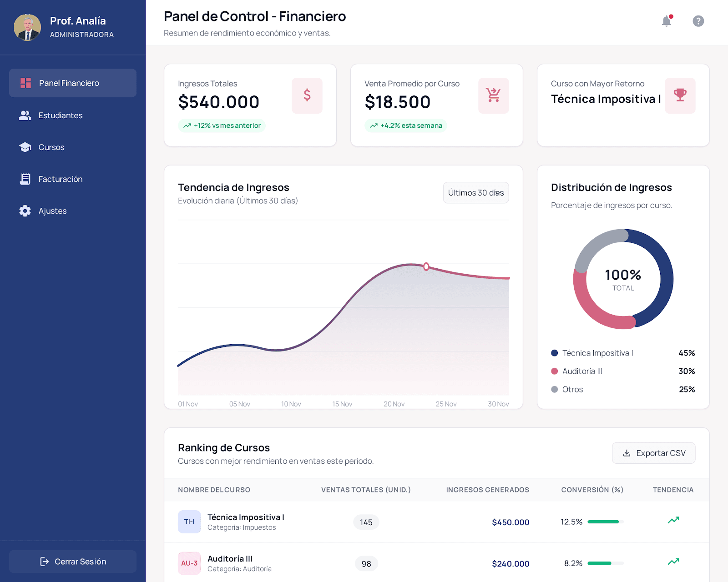This screenshot has width=728, height=582.
Task: Export the ranking with Exportar CSV
Action: 653,453
